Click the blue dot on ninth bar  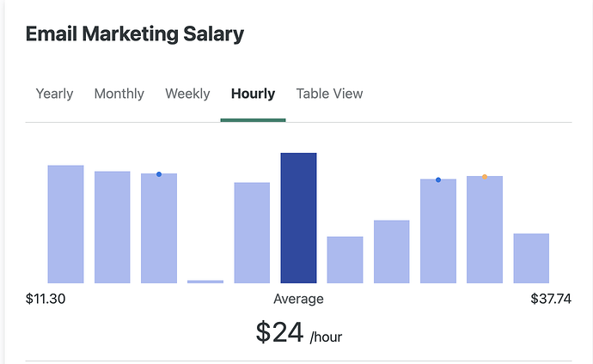pos(438,179)
